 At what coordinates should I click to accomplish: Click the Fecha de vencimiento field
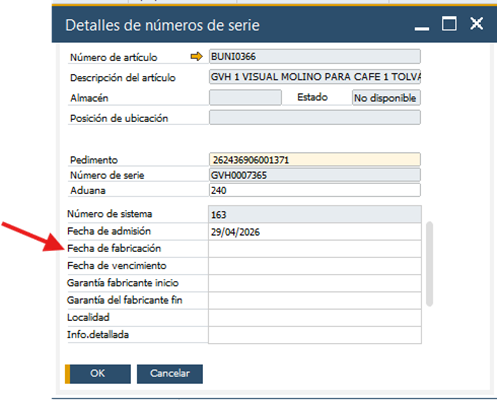pos(315,266)
